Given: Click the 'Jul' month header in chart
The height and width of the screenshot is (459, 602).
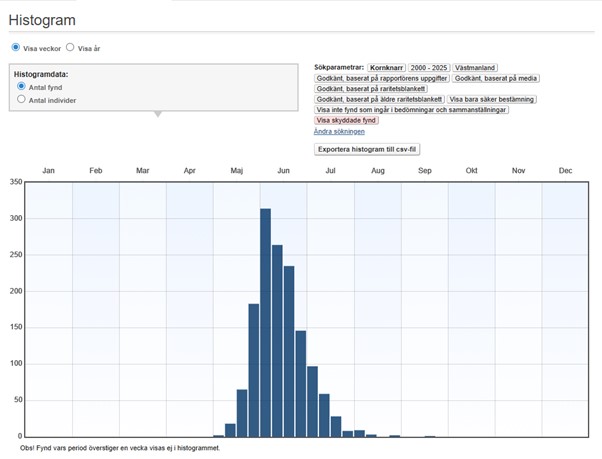Looking at the screenshot, I should point(331,171).
